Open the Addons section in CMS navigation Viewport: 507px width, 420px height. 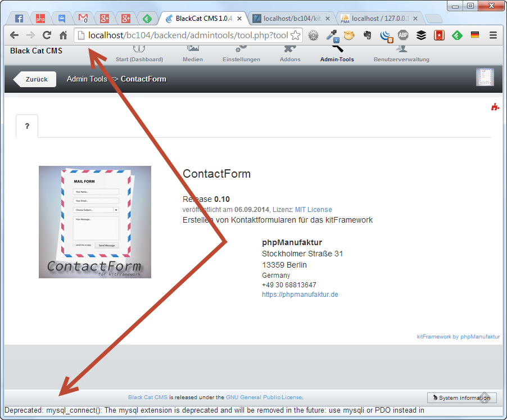click(x=290, y=55)
